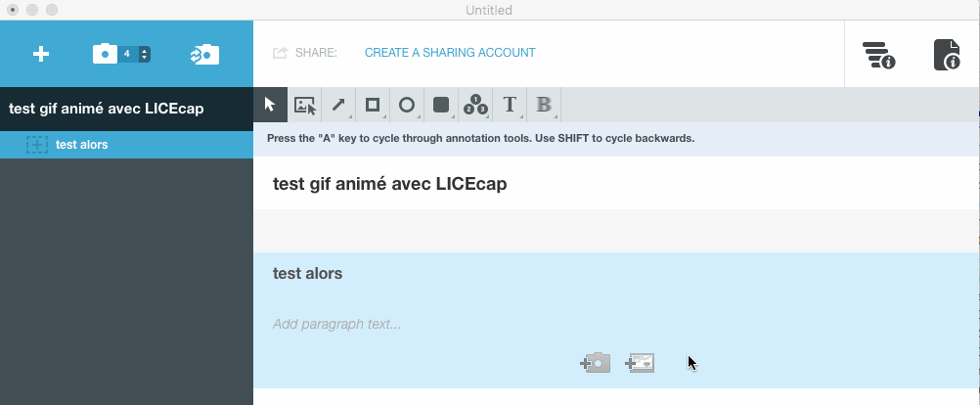The width and height of the screenshot is (980, 405).
Task: Select the 'test alors' step in sidebar
Action: (x=82, y=145)
